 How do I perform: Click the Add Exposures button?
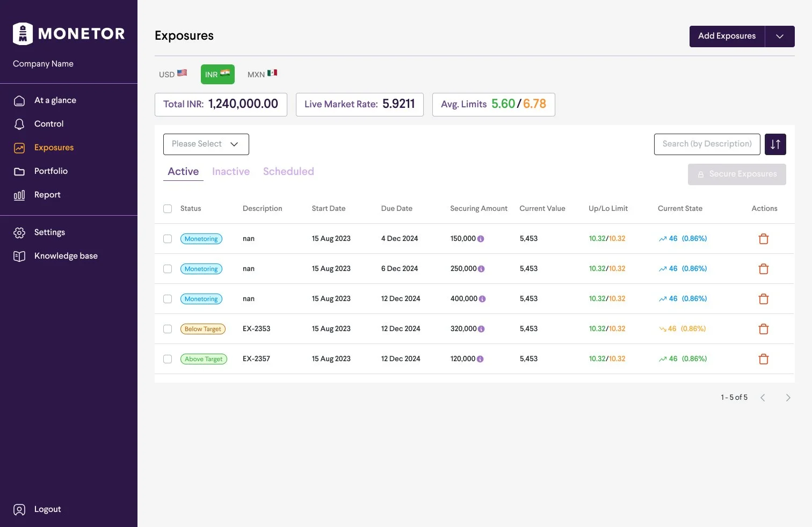(x=727, y=36)
